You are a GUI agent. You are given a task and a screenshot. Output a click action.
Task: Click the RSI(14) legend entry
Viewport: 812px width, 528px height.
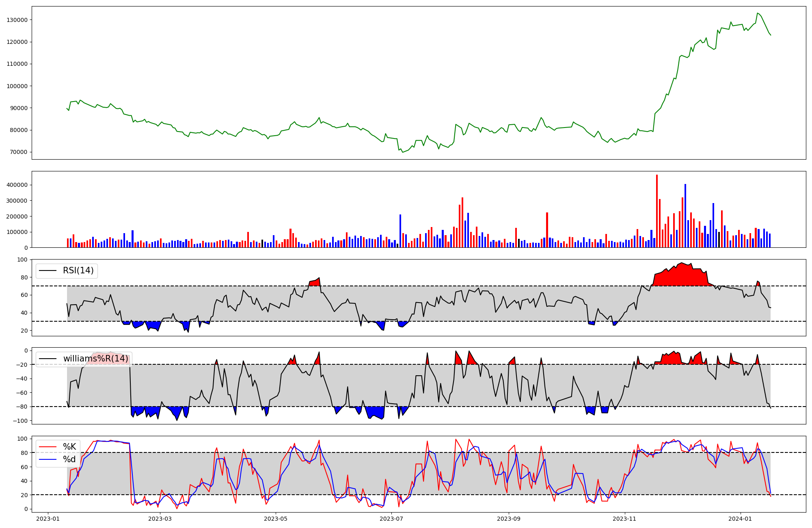coord(78,270)
